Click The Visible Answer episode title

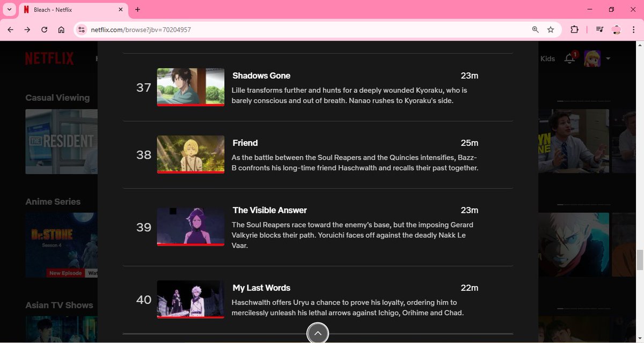coord(270,210)
